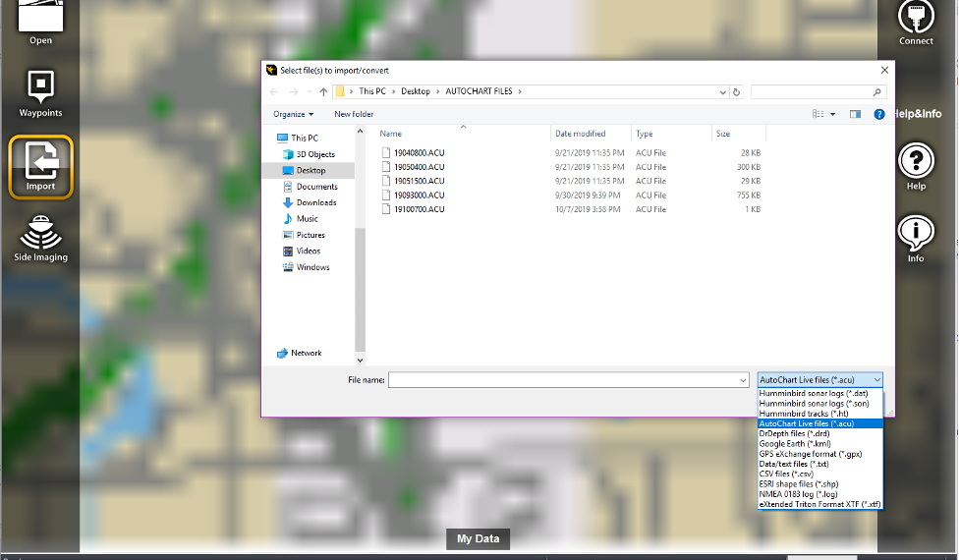Select file icon for 19093000.ACU

tap(386, 195)
